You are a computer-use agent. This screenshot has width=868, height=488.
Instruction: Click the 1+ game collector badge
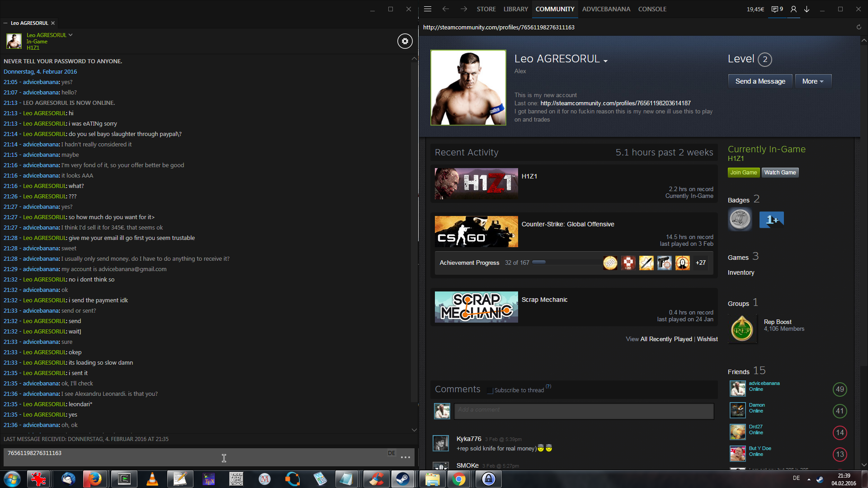click(x=771, y=220)
